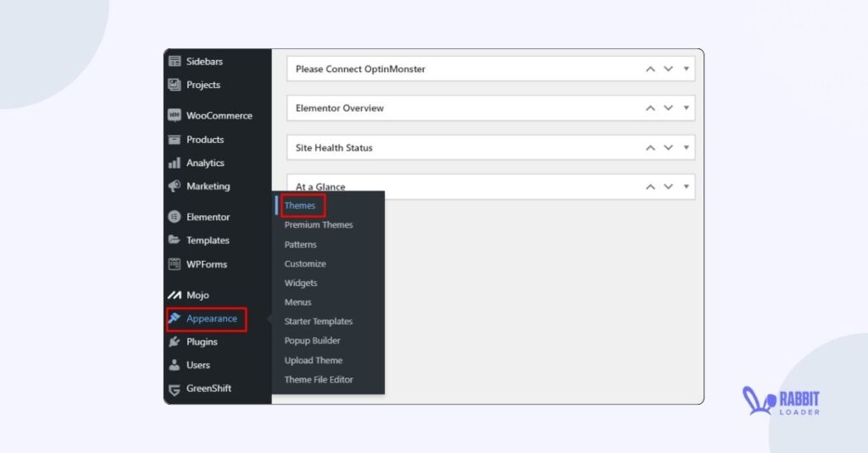
Task: Open Templates menu label
Action: pyautogui.click(x=208, y=240)
